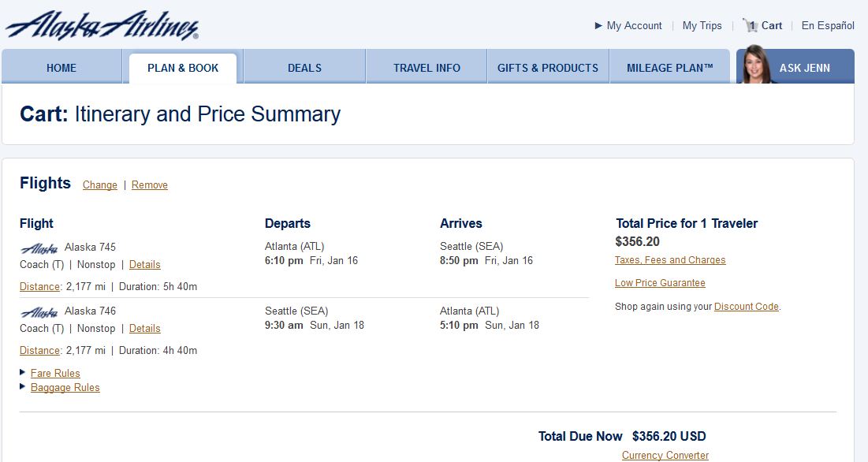The height and width of the screenshot is (462, 868).
Task: Expand the Baggage Rules triangle
Action: point(23,386)
